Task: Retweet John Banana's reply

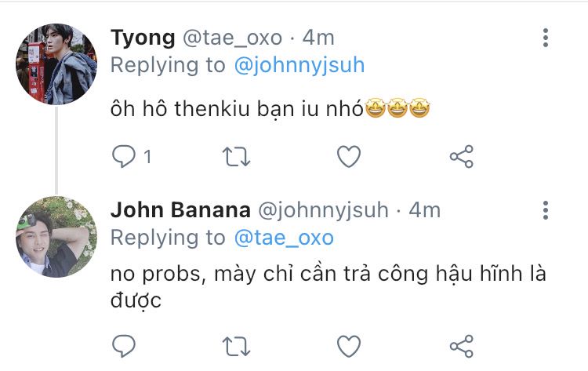Action: click(236, 346)
